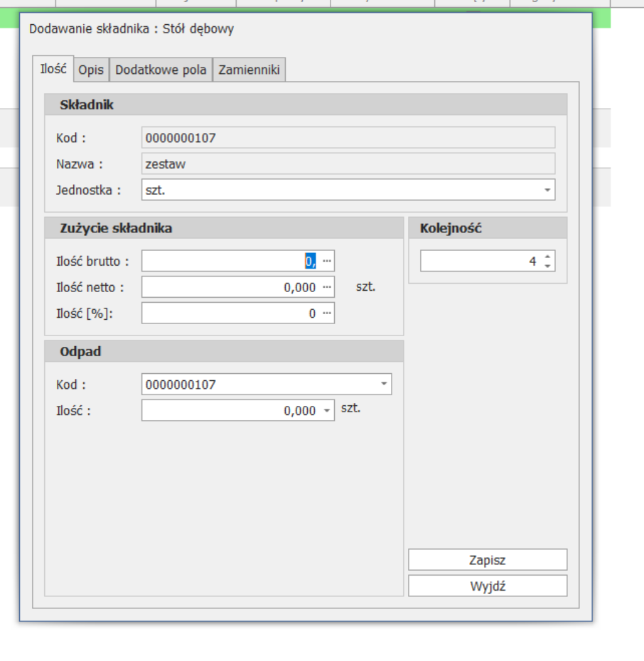Click the Kolejność value field
Screen dimensions: 644x661
tap(480, 262)
